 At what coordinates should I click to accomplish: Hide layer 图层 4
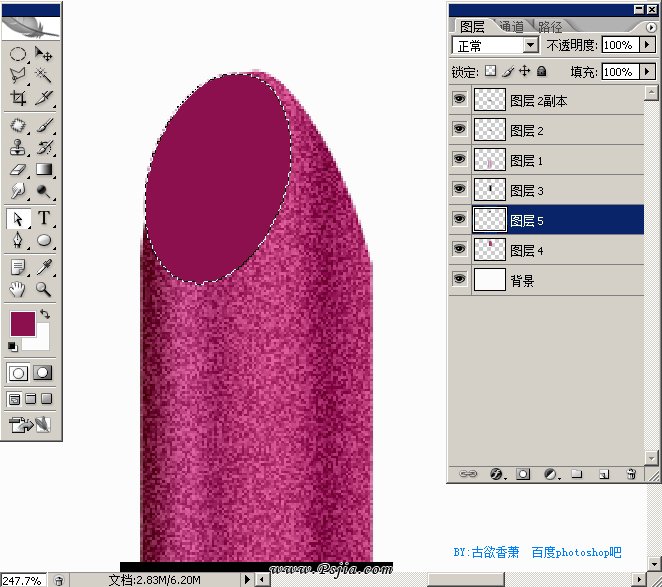pos(459,249)
